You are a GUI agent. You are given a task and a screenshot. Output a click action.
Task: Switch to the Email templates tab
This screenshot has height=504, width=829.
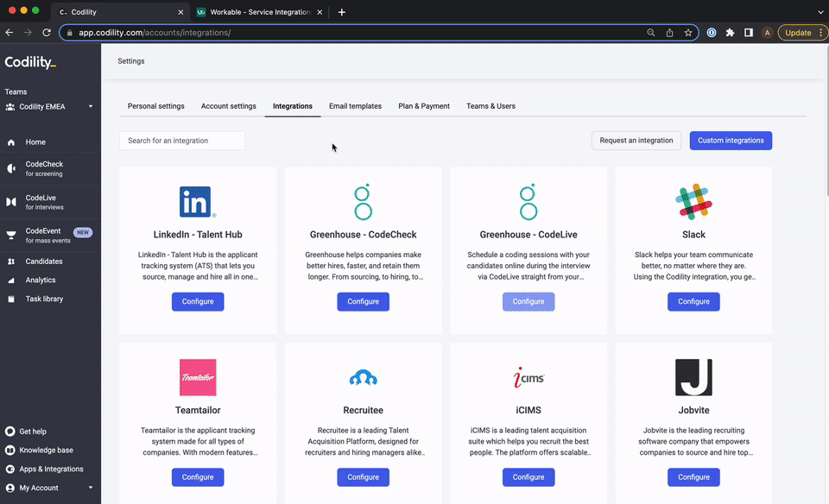355,106
